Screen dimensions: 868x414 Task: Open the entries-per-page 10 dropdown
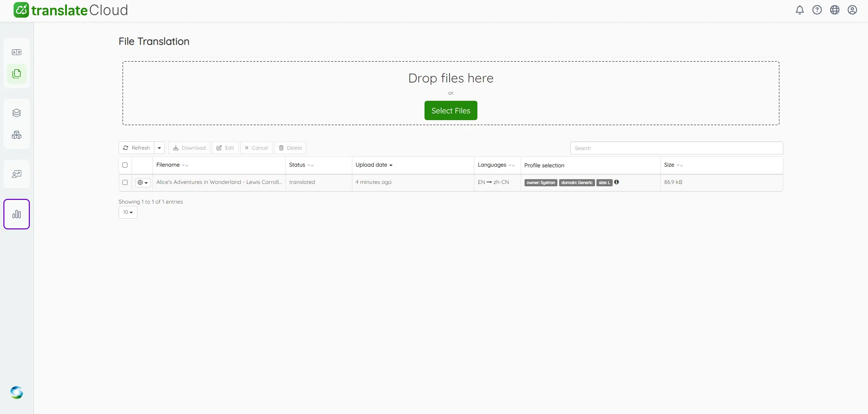click(128, 212)
